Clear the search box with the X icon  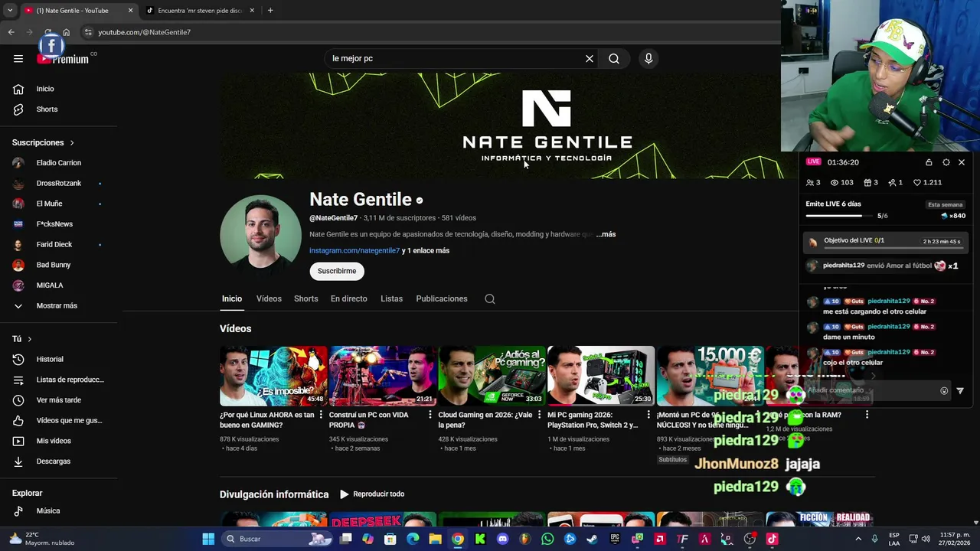tap(590, 58)
